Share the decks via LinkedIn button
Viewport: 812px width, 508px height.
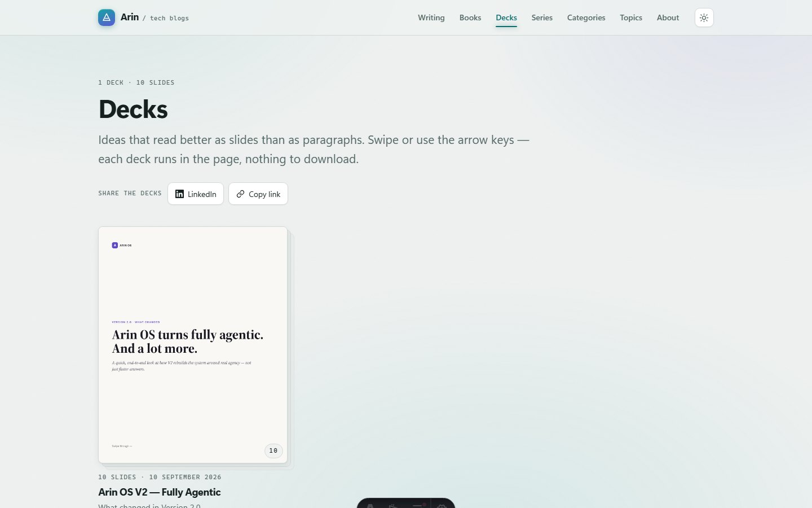(196, 194)
